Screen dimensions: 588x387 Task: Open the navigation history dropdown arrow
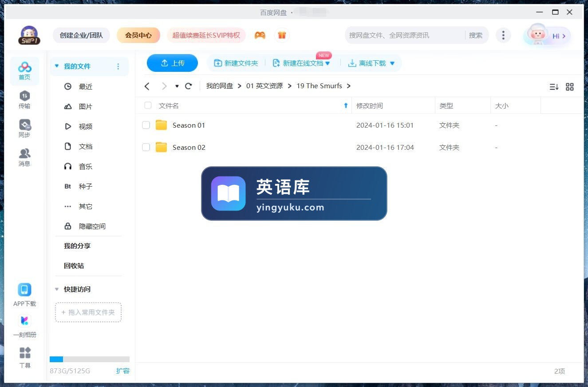[177, 86]
